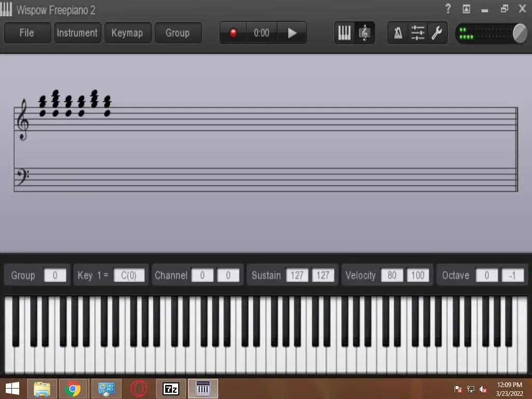This screenshot has height=399, width=532.
Task: Open the Windows Start button
Action: [x=12, y=389]
